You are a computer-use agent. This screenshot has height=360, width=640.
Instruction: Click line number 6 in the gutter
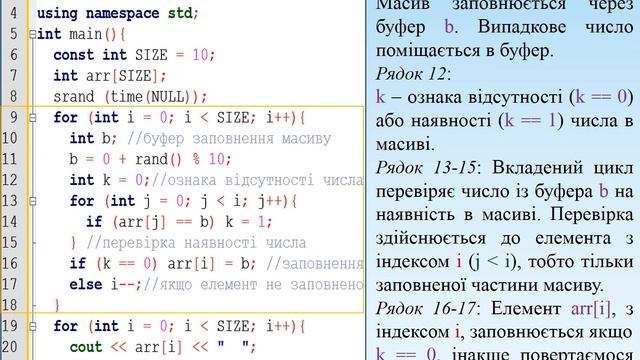pos(14,55)
